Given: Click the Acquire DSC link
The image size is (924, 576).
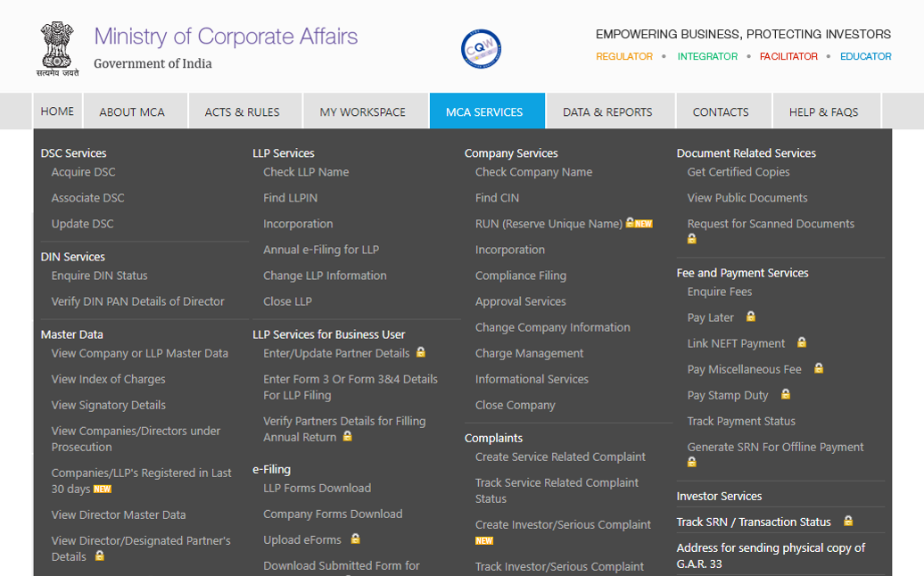Looking at the screenshot, I should [82, 171].
